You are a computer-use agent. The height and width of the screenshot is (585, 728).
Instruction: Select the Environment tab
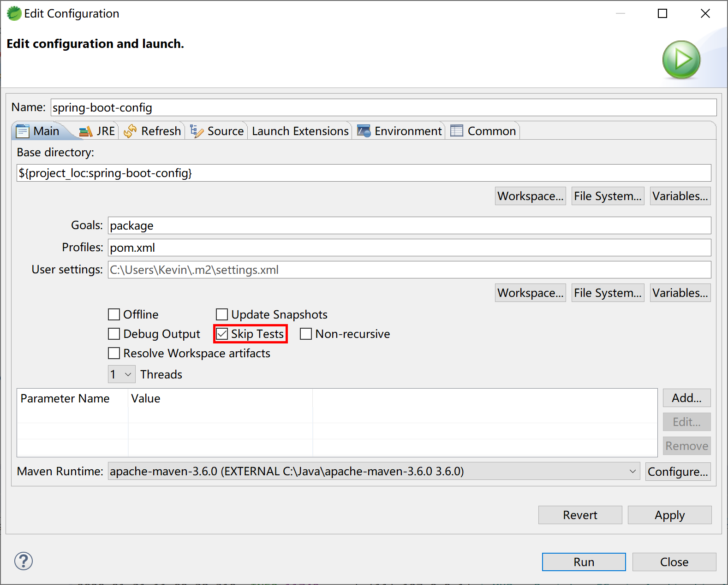click(x=400, y=131)
